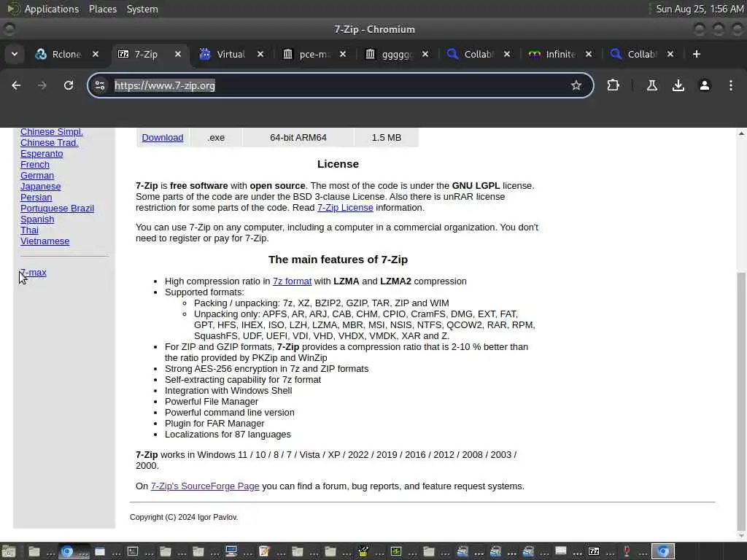The height and width of the screenshot is (560, 747).
Task: Select Thai language link
Action: click(x=29, y=230)
